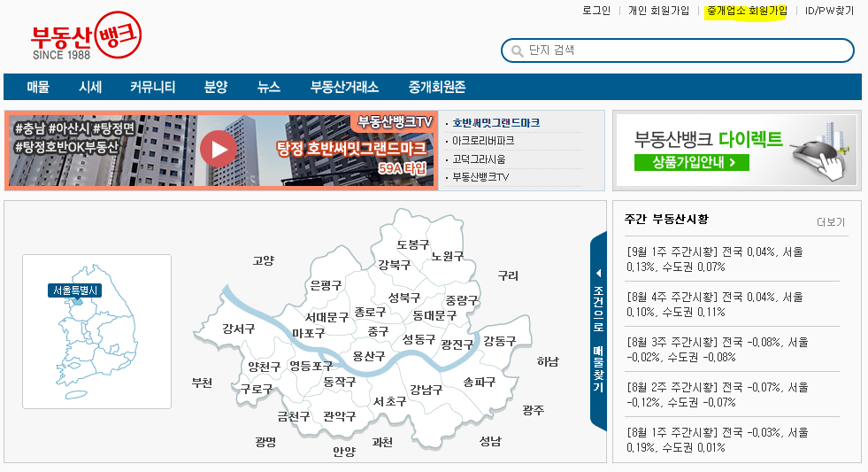Select 부동산뱅크TV list entry
Viewport: 868px width, 472px height.
pyautogui.click(x=480, y=177)
